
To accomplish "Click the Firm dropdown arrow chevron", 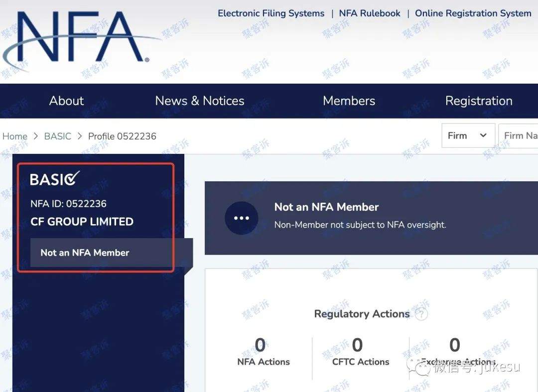I will (x=483, y=135).
